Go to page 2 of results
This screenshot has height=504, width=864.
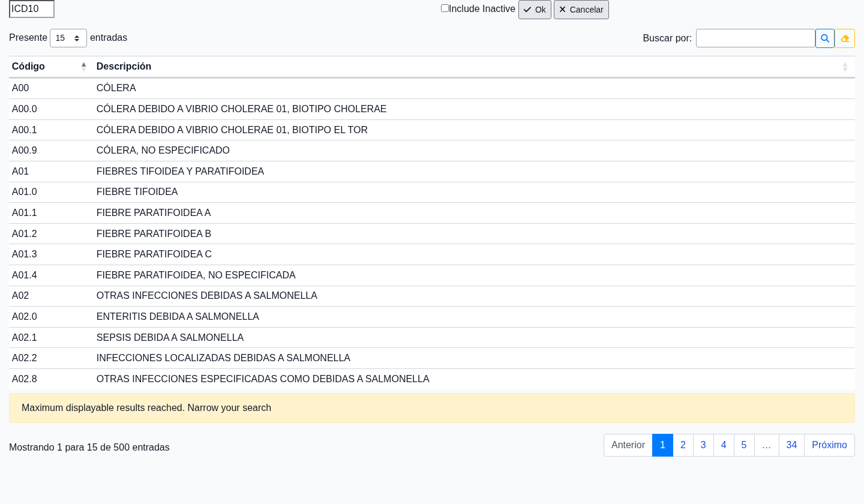coord(683,445)
